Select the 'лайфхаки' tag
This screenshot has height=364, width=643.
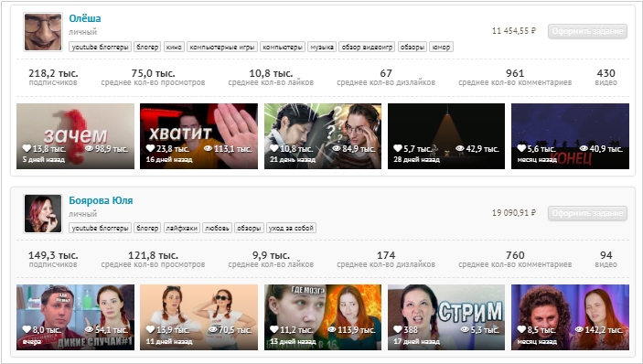182,228
